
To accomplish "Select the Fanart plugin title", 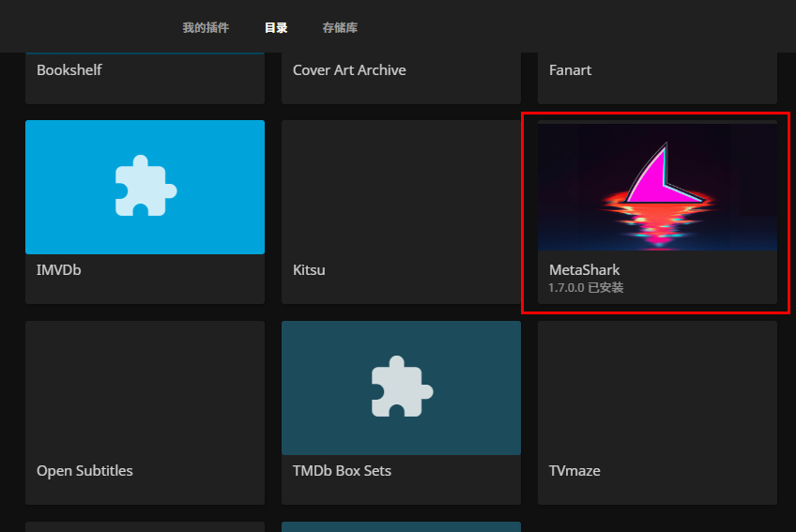I will (570, 70).
